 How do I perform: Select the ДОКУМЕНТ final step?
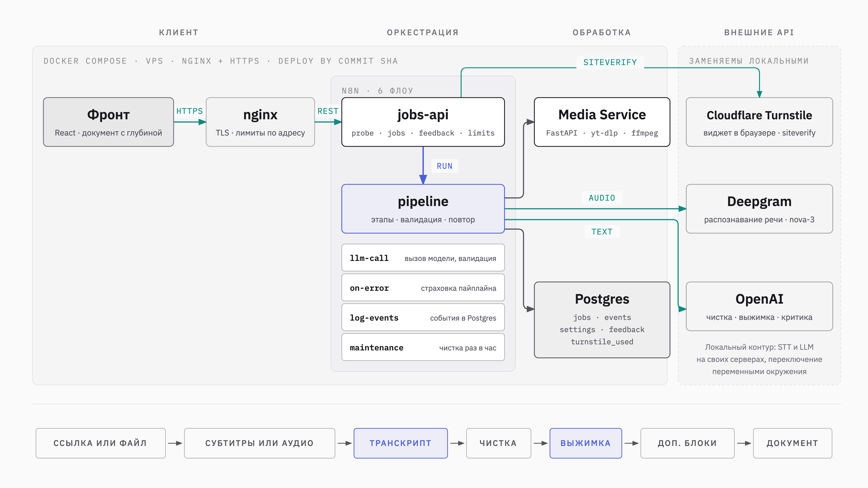click(793, 443)
